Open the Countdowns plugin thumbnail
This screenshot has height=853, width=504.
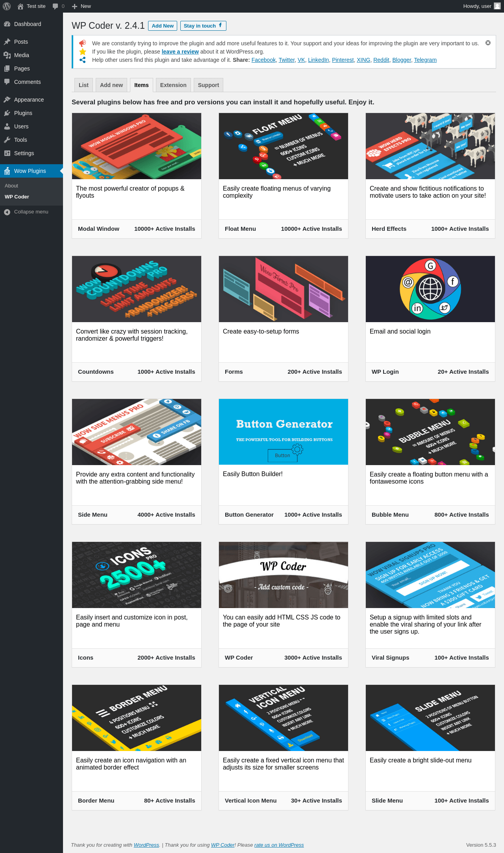[137, 289]
